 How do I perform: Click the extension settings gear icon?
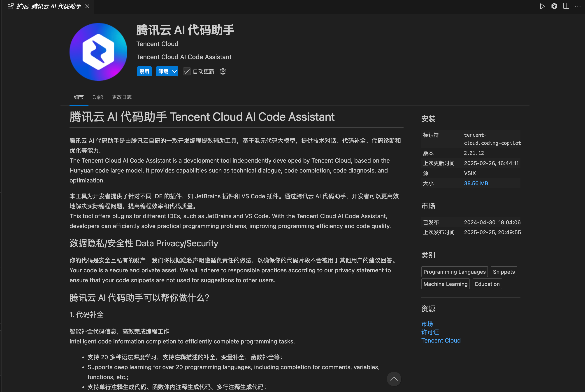coord(223,72)
